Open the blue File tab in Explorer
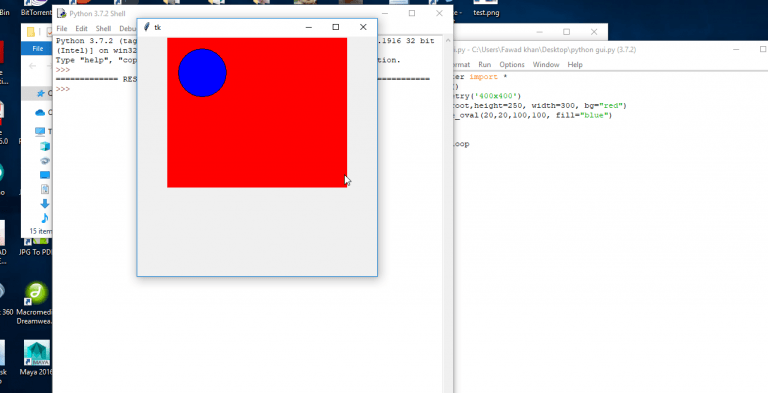 (x=38, y=49)
